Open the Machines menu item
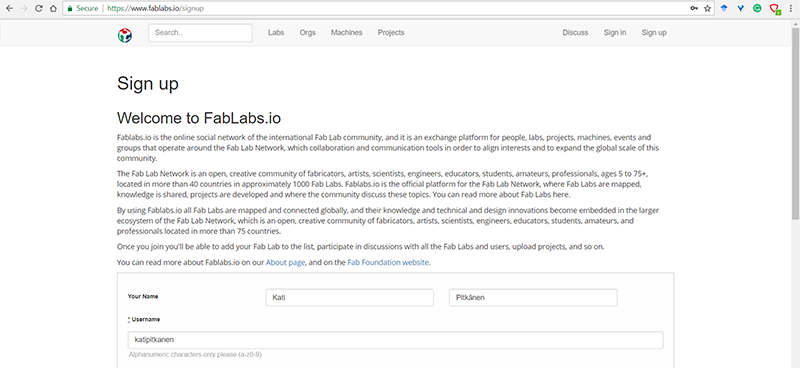The width and height of the screenshot is (800, 368). click(346, 33)
